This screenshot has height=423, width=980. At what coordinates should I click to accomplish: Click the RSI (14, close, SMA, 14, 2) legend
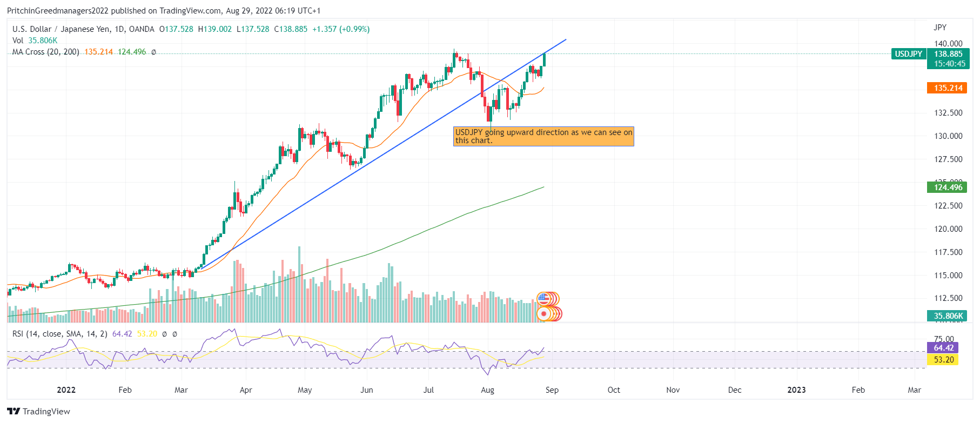(60, 334)
